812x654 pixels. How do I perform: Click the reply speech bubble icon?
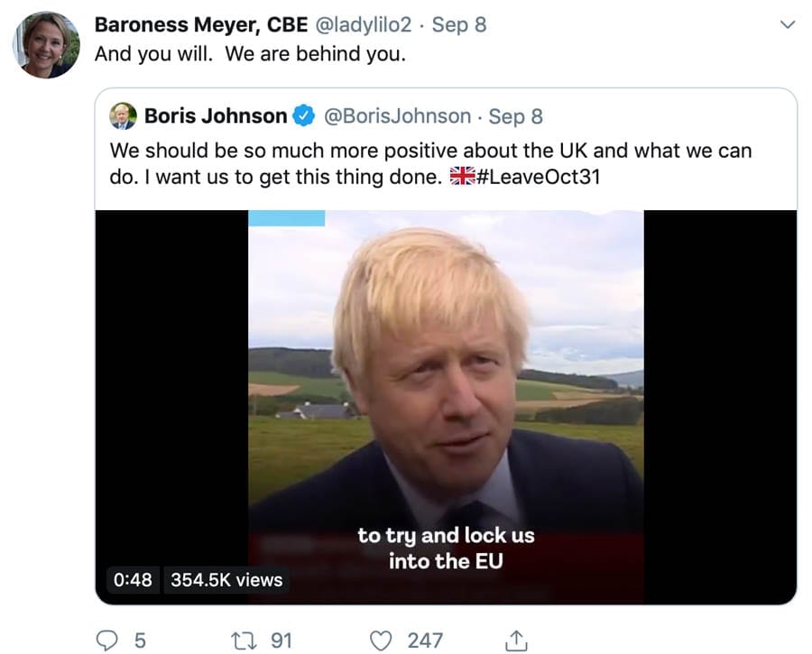click(107, 640)
